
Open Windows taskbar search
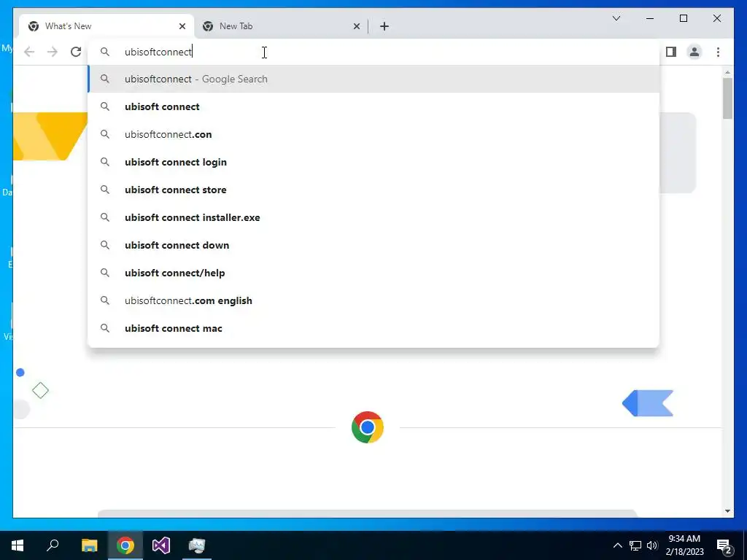(x=53, y=545)
